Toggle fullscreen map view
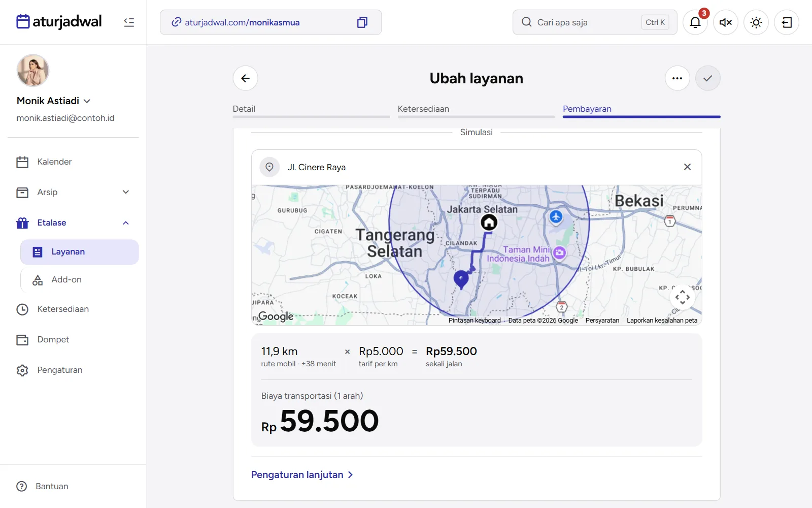 [x=683, y=297]
